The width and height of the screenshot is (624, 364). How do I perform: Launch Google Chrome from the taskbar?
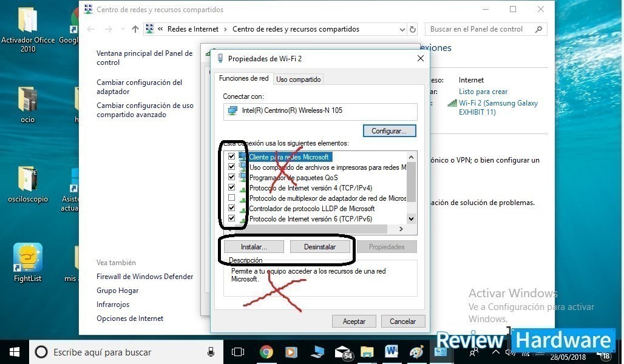pyautogui.click(x=266, y=352)
